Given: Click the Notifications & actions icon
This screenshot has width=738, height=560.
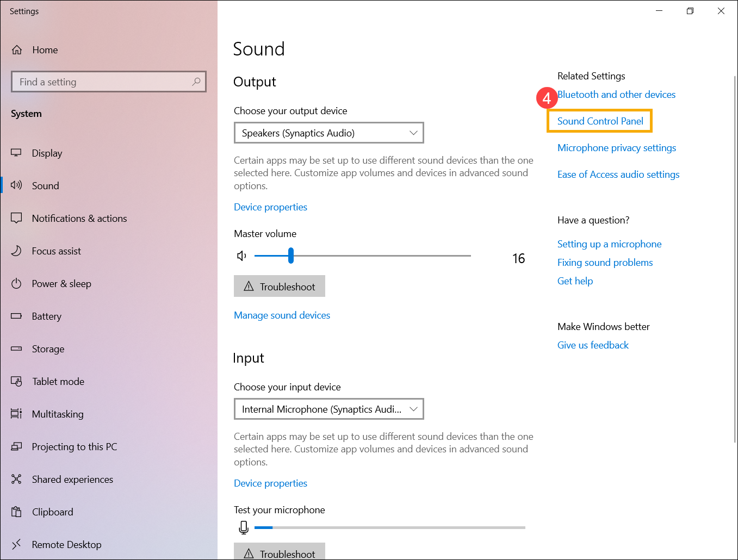Looking at the screenshot, I should tap(16, 218).
